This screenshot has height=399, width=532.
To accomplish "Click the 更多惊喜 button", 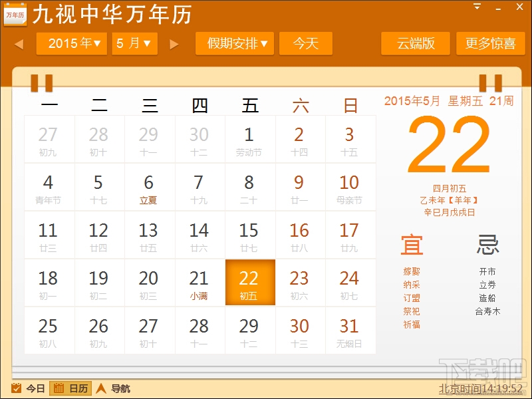I will [x=491, y=43].
